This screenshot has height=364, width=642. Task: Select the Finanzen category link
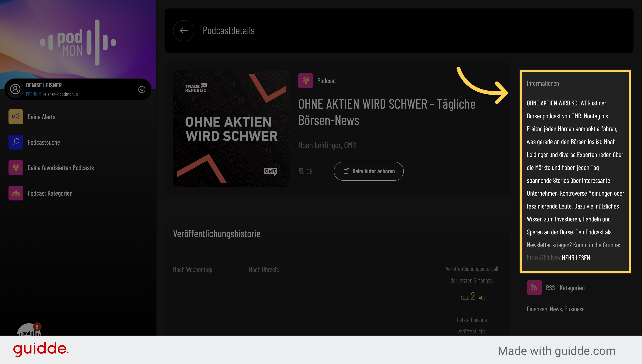tap(537, 309)
